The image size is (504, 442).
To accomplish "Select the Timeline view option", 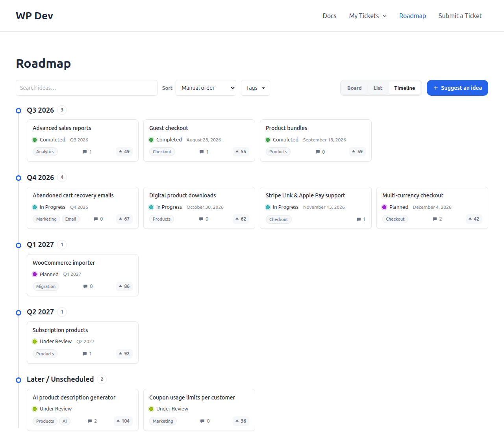I will coord(405,88).
